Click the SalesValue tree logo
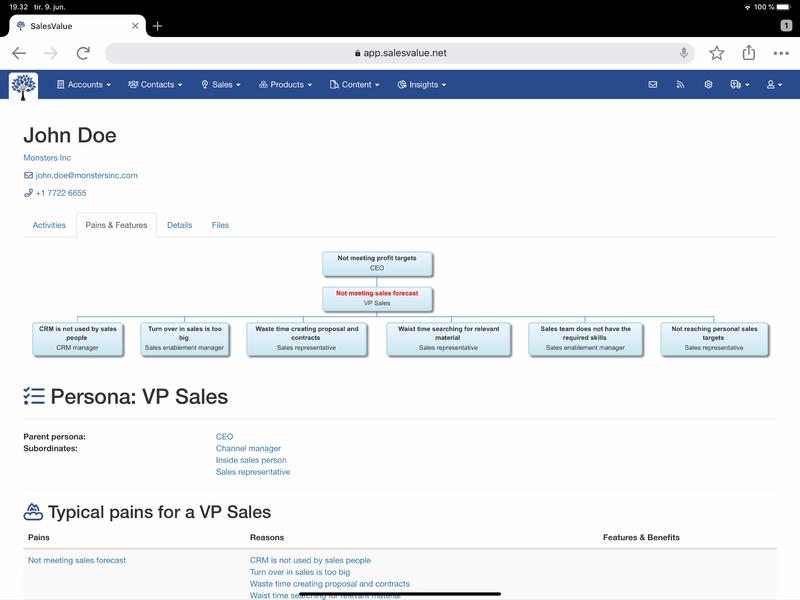 point(23,86)
